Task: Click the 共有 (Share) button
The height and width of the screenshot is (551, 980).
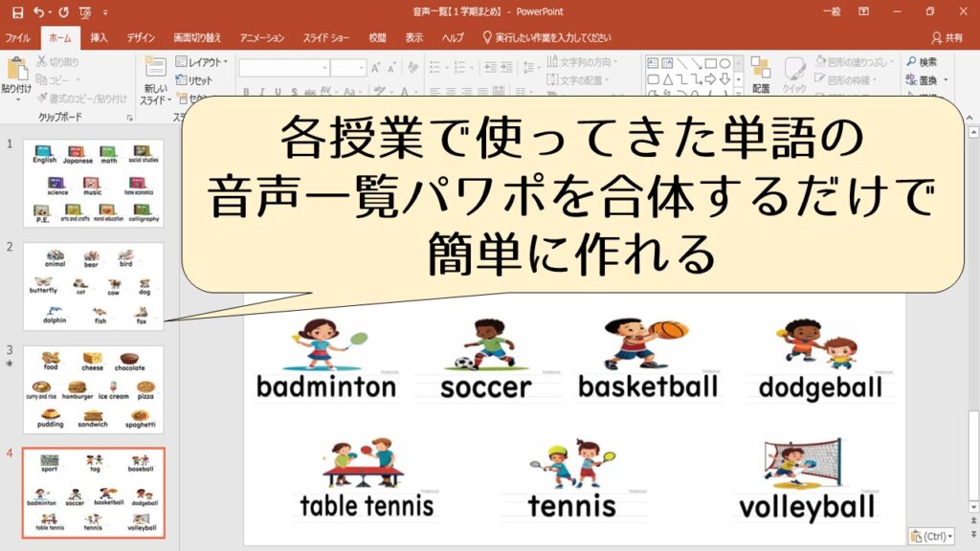Action: 947,38
